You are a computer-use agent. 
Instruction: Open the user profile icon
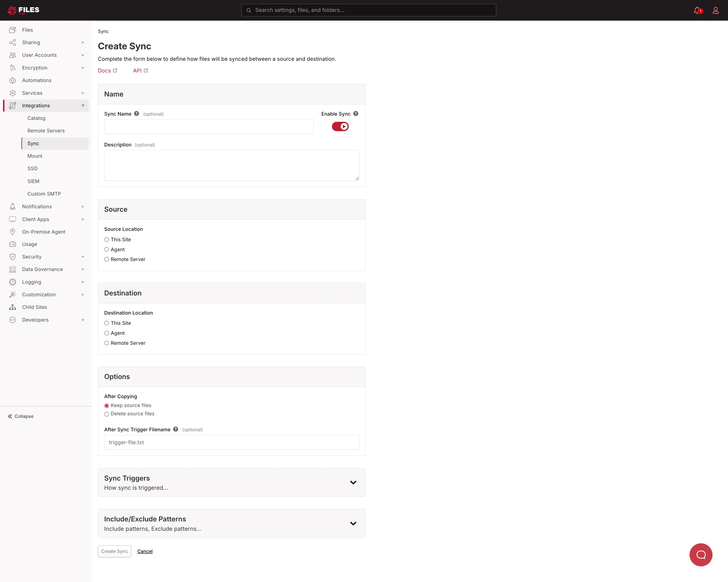pyautogui.click(x=715, y=10)
